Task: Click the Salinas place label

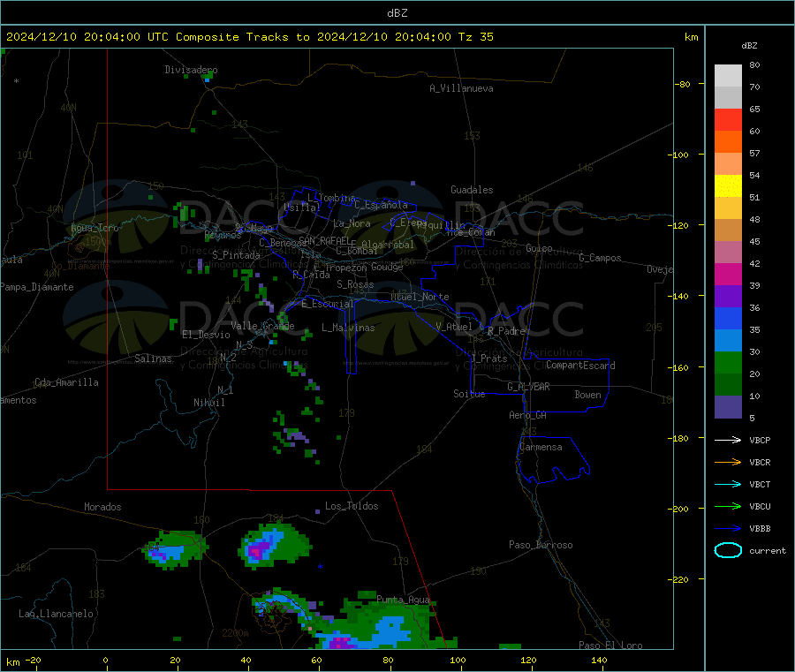Action: [x=153, y=359]
